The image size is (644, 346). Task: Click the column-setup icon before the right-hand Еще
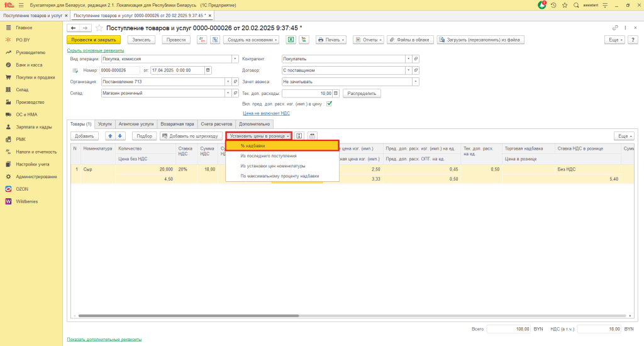[312, 136]
